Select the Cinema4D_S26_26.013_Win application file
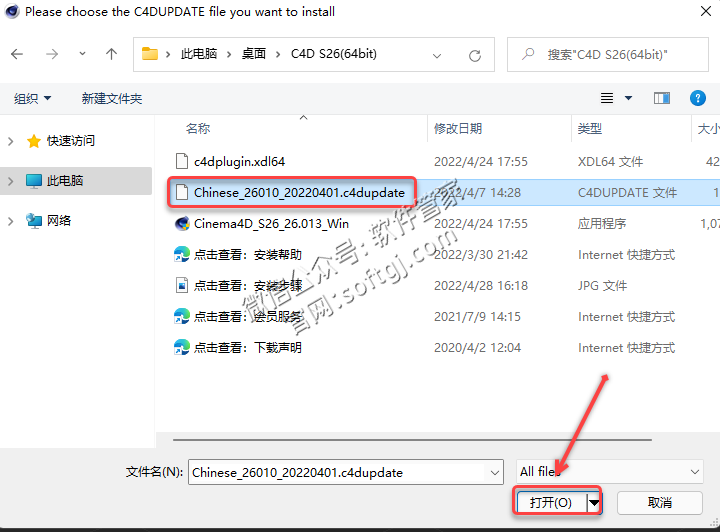The image size is (720, 532). [x=271, y=223]
